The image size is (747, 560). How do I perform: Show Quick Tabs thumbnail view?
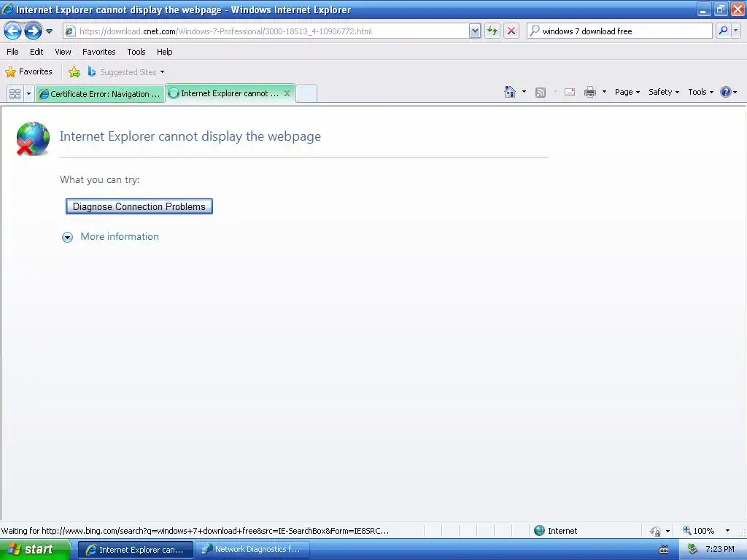point(15,94)
